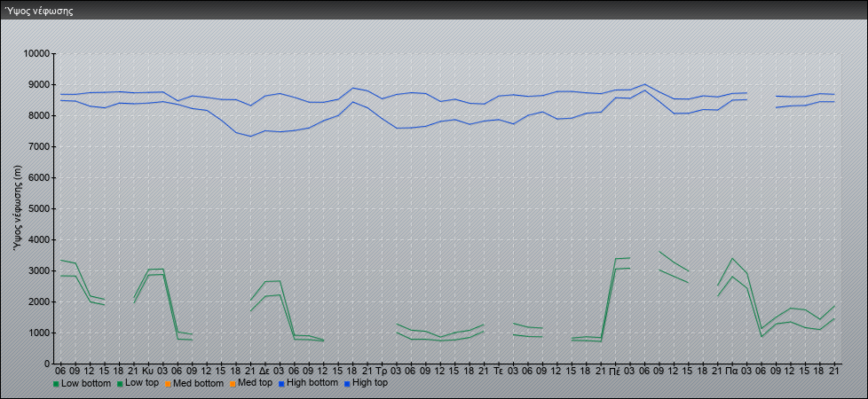Click the green Low bottom legend swatch
This screenshot has height=399, width=868.
point(56,384)
